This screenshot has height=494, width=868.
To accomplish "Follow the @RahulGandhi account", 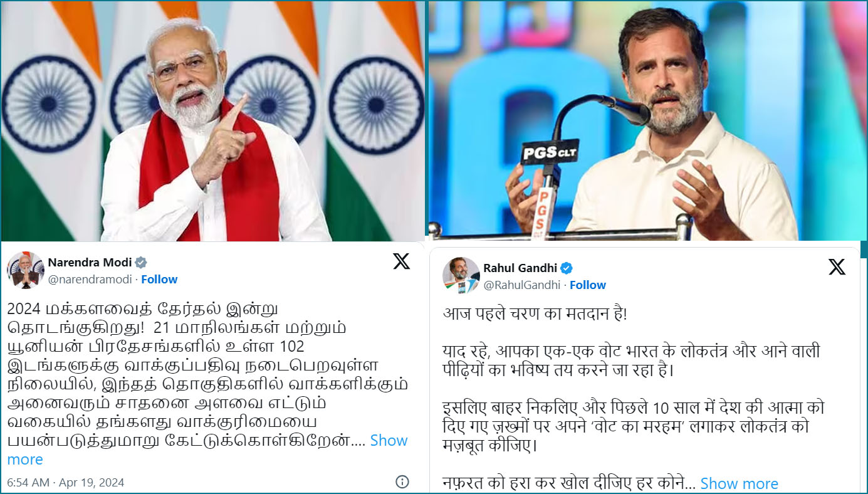I will (588, 285).
